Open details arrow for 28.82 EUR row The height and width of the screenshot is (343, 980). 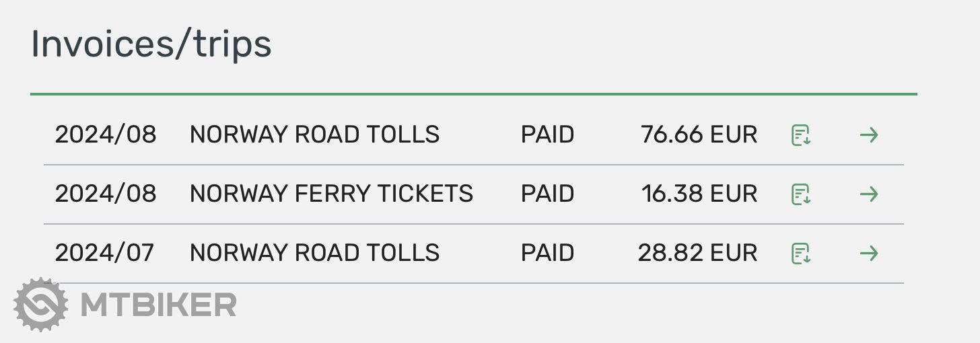[x=869, y=254]
